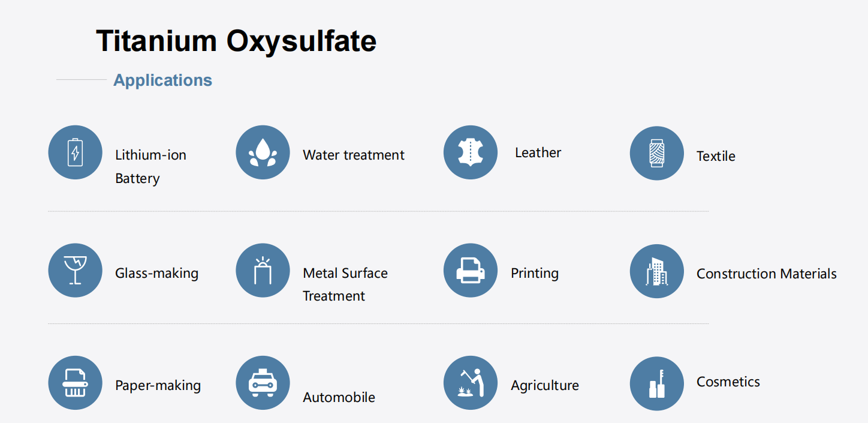Select the Water treatment droplet icon
The image size is (868, 423).
263,152
